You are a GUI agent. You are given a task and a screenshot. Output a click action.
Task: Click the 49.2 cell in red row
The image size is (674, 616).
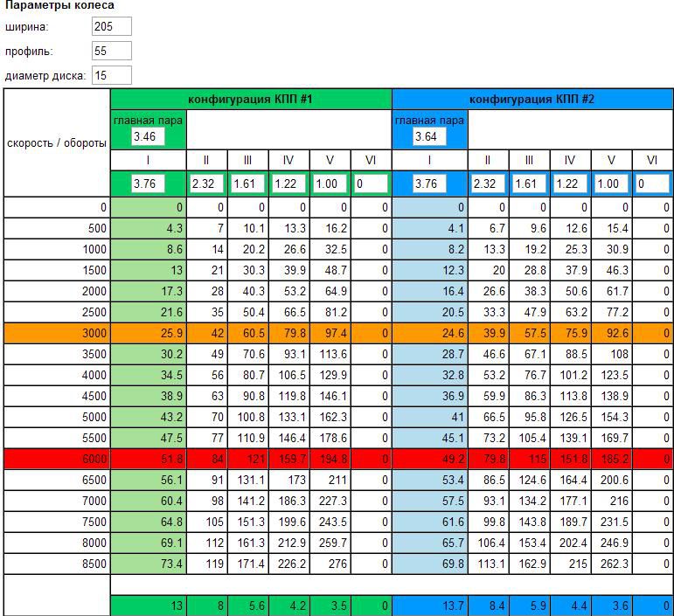[x=430, y=459]
